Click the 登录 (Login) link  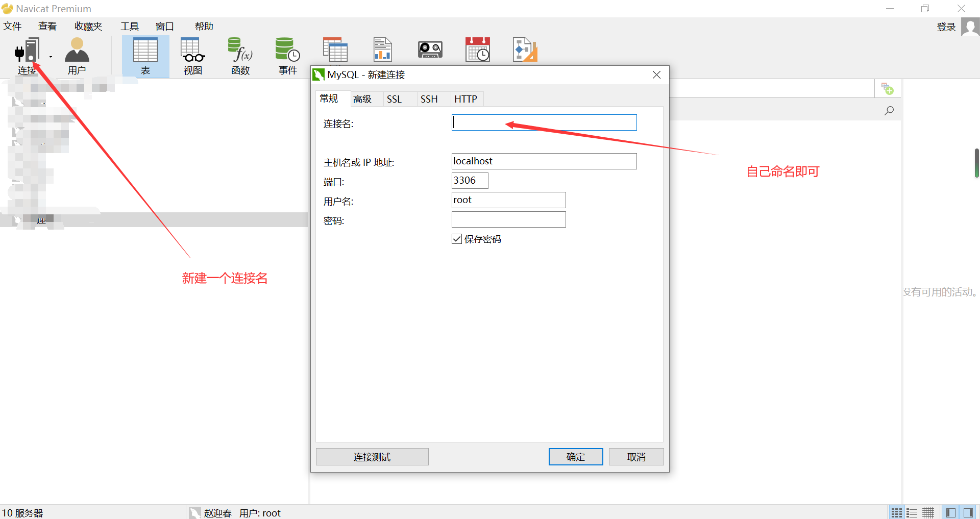click(946, 27)
